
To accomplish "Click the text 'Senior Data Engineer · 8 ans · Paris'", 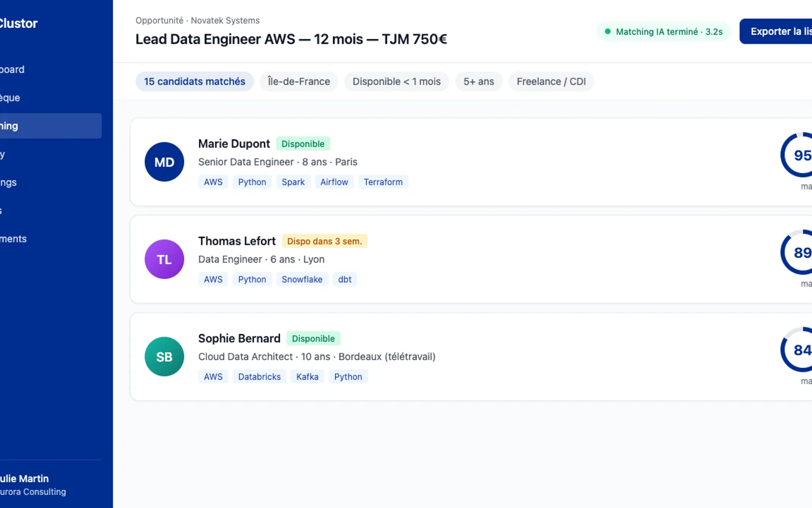I will click(278, 162).
